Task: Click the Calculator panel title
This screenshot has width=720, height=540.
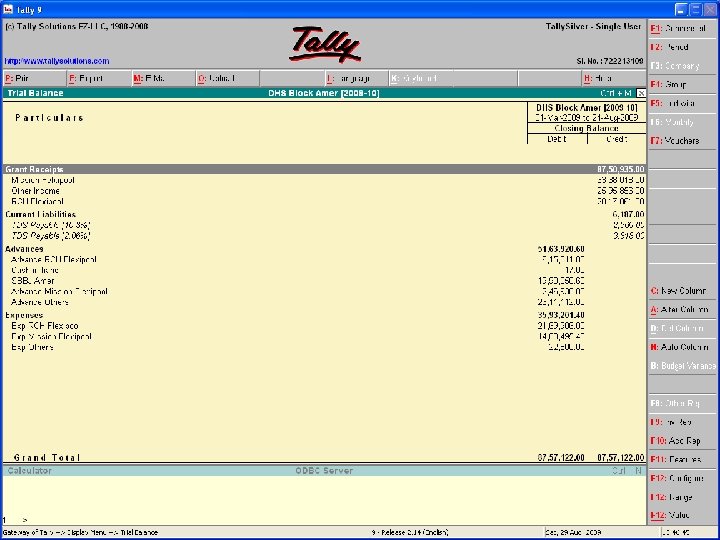Action: coord(29,471)
